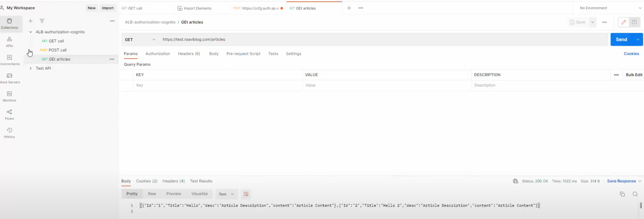Open the POST ccfg.auth request tab
Screen dimensions: 644x219
click(x=258, y=8)
